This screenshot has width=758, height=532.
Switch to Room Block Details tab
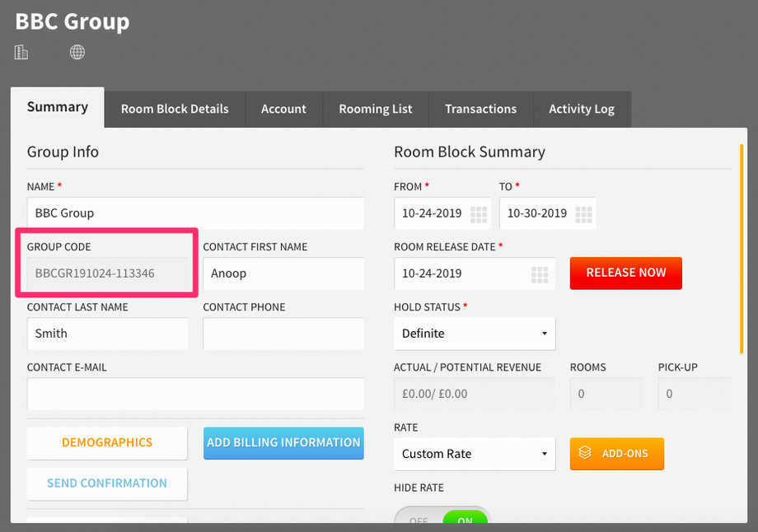point(175,110)
